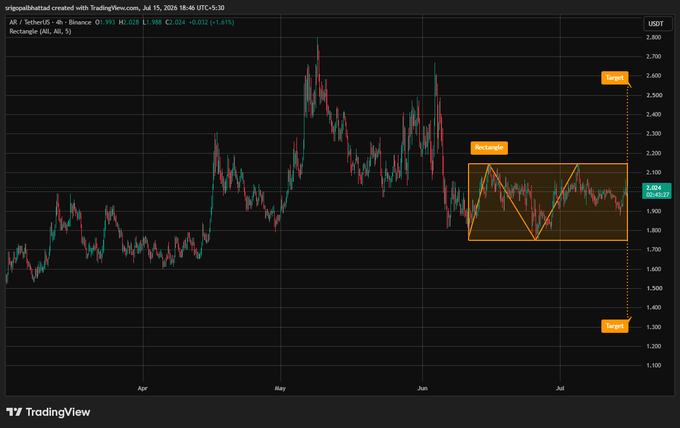
Task: Click the upper Target label near 2.600
Action: [615, 78]
